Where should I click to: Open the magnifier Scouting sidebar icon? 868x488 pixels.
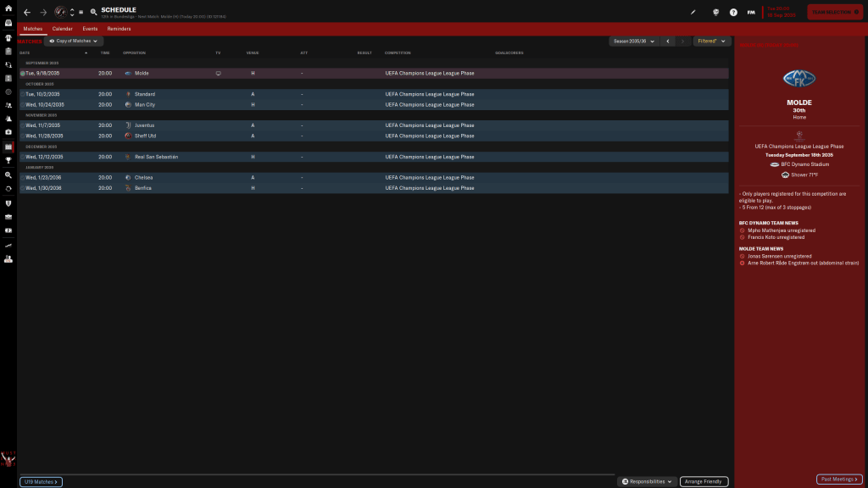click(x=8, y=175)
